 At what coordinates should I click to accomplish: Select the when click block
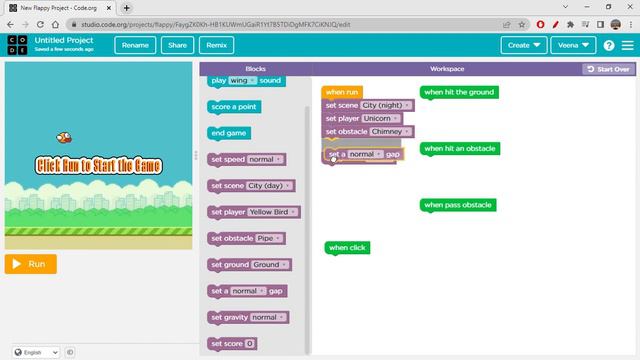[347, 248]
